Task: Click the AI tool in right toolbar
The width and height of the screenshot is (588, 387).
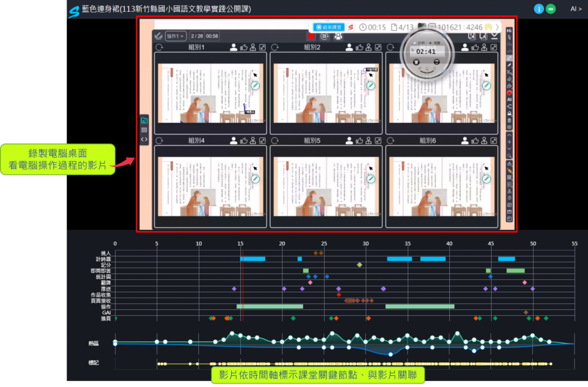Action: [x=509, y=99]
